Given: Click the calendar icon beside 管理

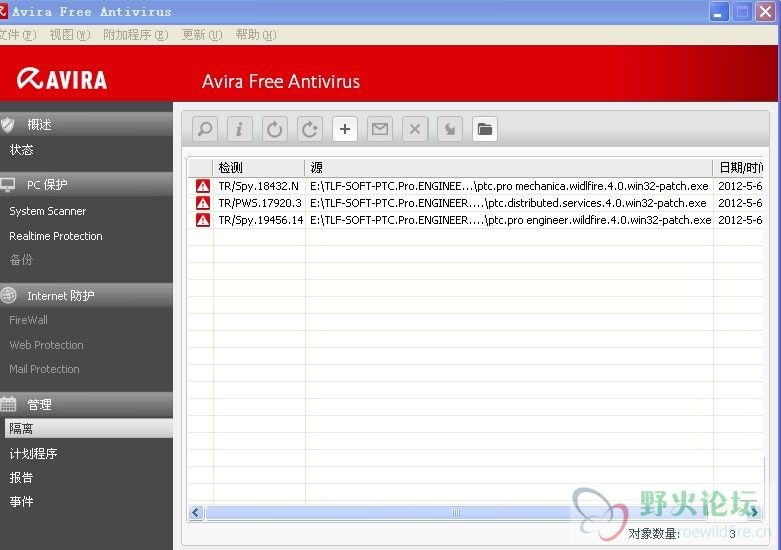Looking at the screenshot, I should 8,404.
